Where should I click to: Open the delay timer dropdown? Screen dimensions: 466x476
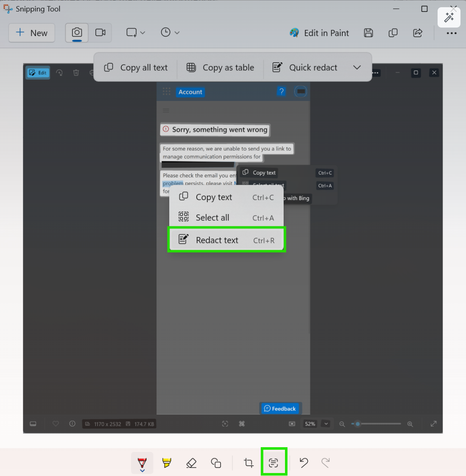click(170, 33)
